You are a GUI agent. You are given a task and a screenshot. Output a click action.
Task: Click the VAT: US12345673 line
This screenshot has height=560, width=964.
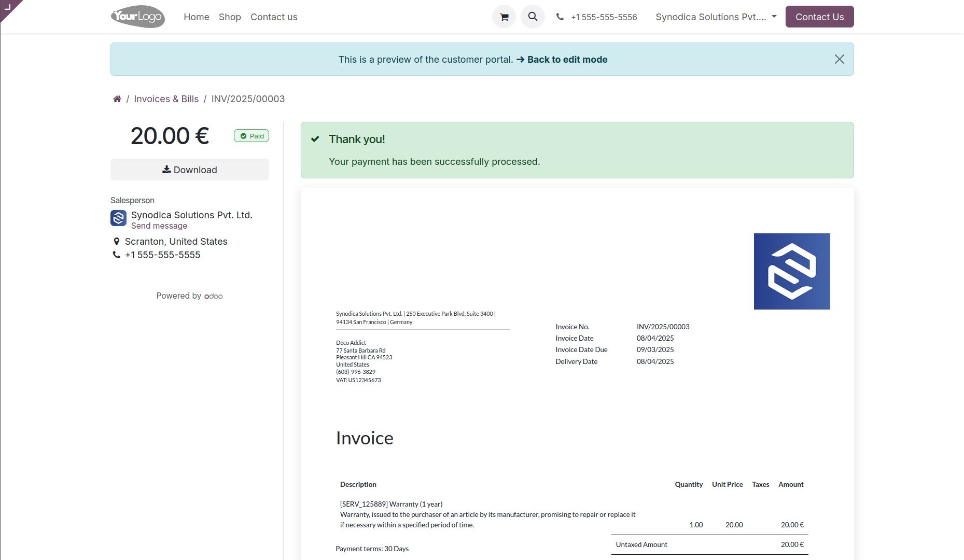coord(358,380)
